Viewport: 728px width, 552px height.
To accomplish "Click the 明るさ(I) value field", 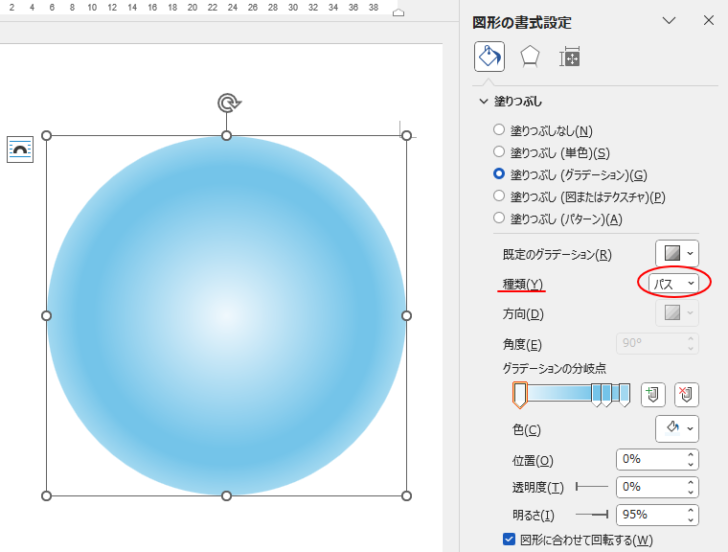I will point(651,515).
